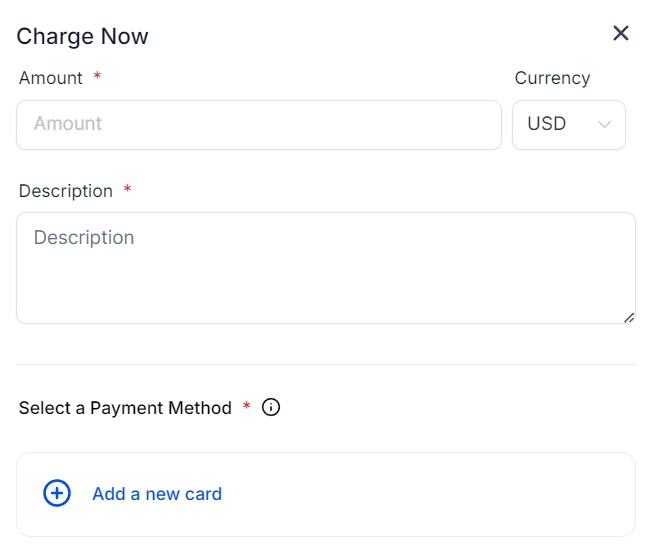Grab the Description textarea resize handle
Viewport: 656px width, 557px height.
click(629, 318)
